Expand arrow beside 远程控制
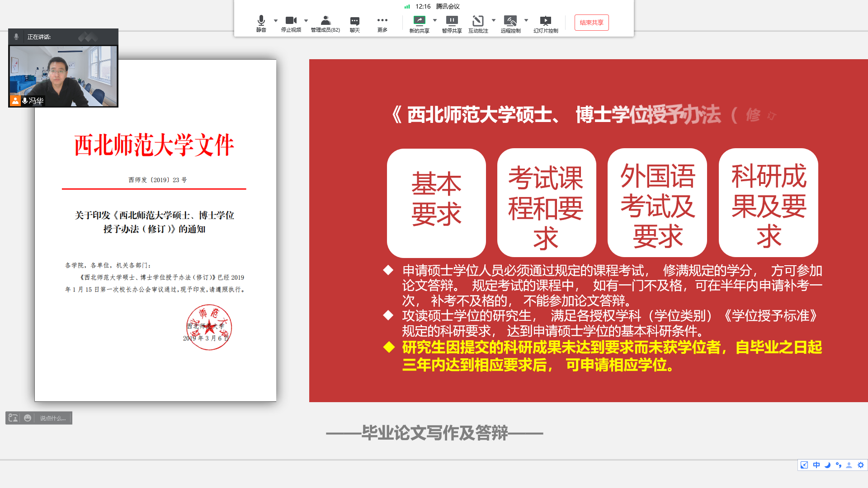 526,20
